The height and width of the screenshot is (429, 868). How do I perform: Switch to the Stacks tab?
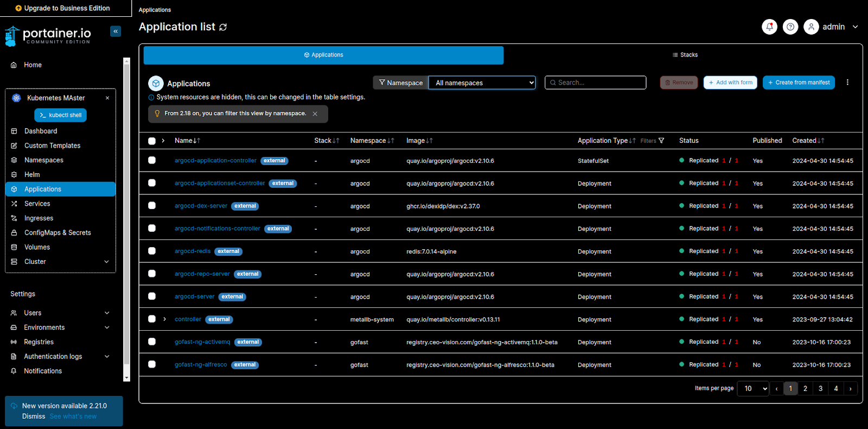(685, 55)
